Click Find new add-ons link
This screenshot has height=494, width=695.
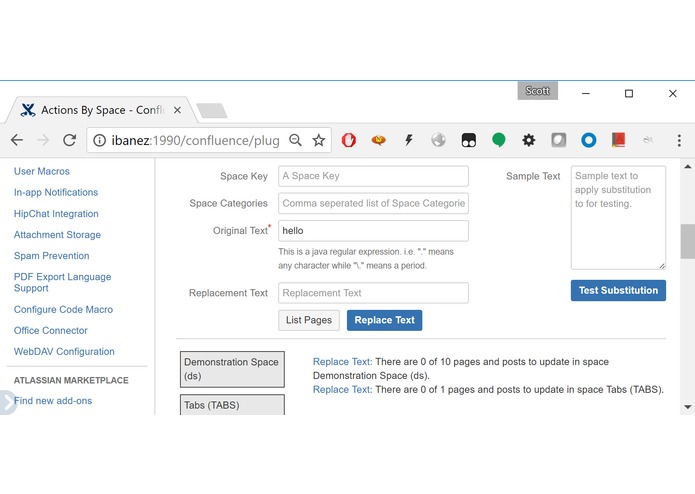pos(53,401)
